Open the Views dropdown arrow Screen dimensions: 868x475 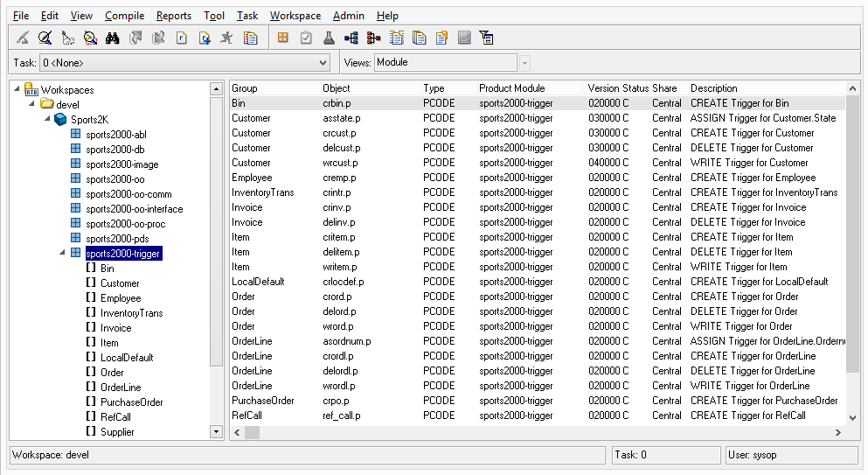[524, 63]
